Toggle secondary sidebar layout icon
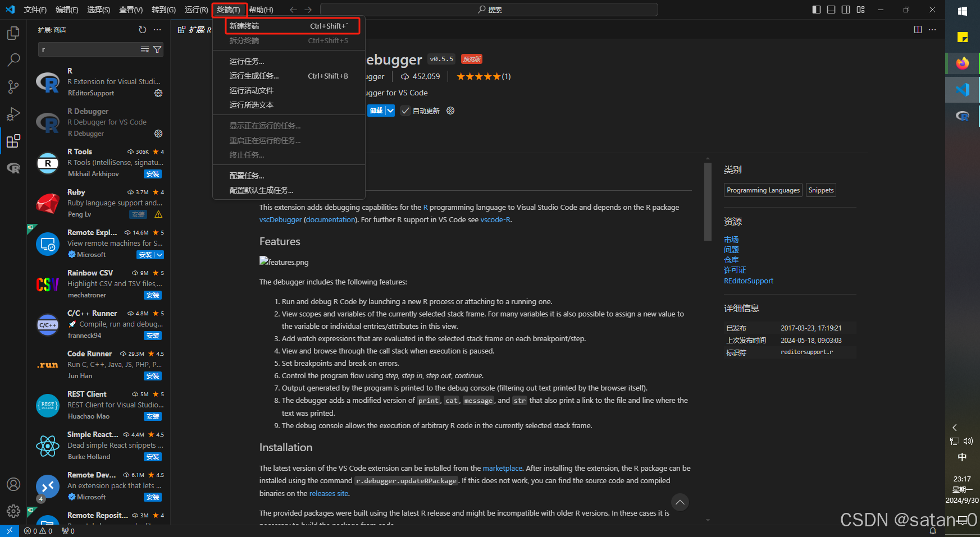Image resolution: width=980 pixels, height=537 pixels. click(x=846, y=10)
